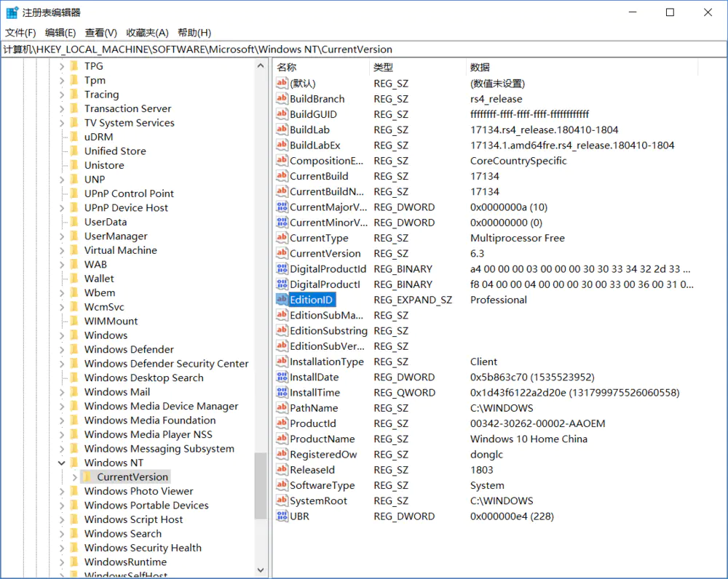Open the 文件(F) menu
This screenshot has width=728, height=579.
20,33
